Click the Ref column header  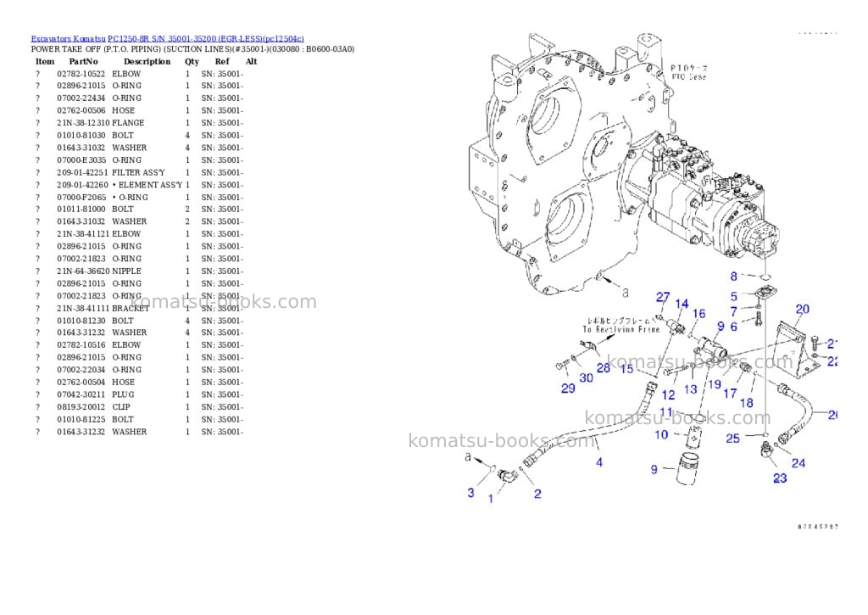click(x=222, y=61)
